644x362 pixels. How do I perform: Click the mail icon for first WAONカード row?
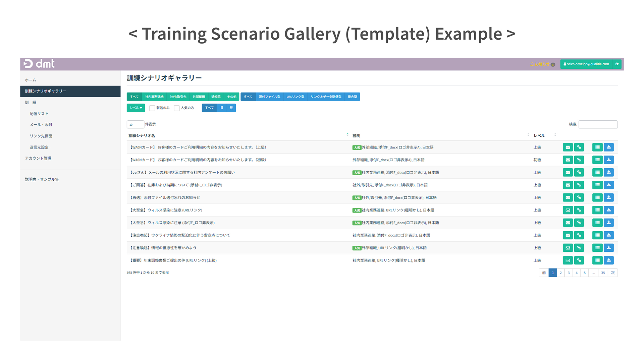pos(568,147)
